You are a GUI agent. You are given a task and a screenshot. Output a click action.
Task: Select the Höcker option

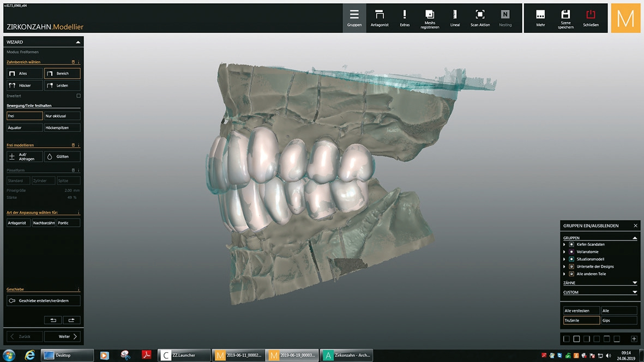25,86
